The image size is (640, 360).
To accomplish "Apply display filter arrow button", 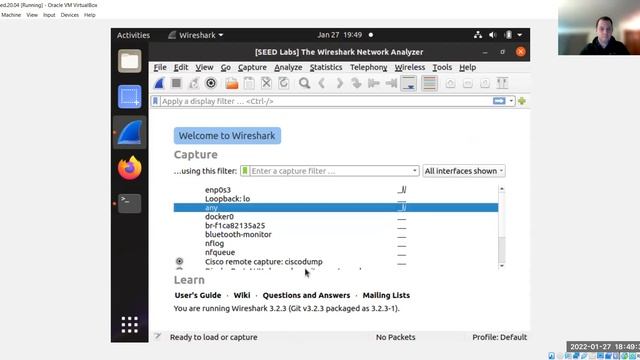I will pos(499,101).
